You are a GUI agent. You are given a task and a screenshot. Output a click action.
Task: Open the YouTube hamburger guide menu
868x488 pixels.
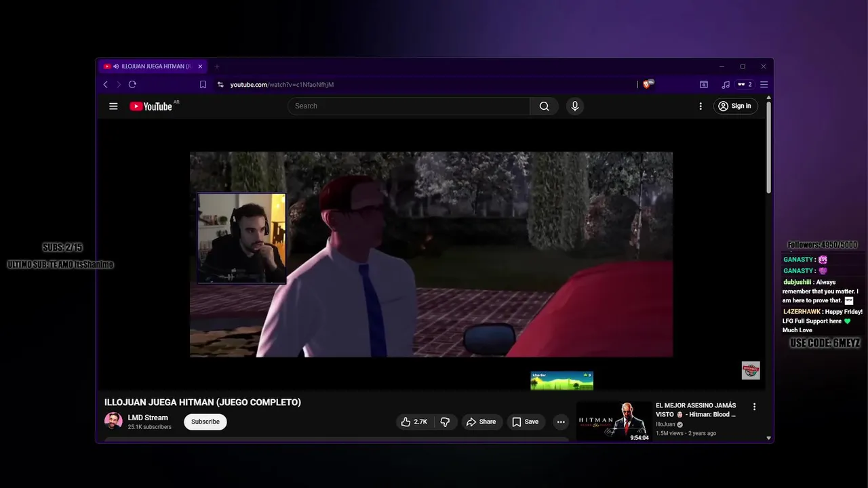[x=113, y=106]
